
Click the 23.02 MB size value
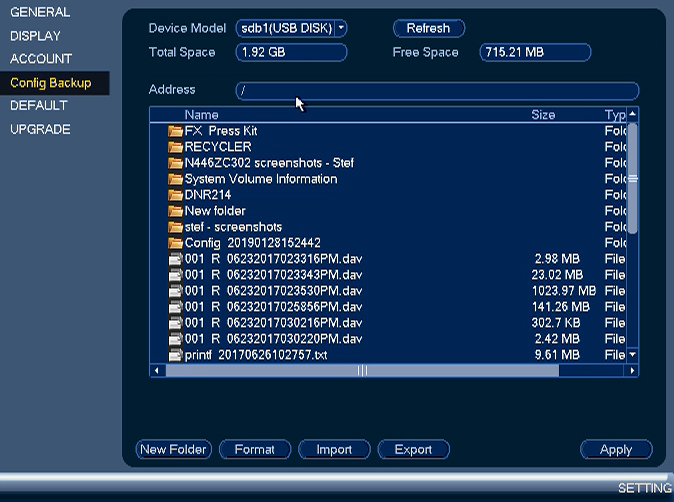click(558, 275)
